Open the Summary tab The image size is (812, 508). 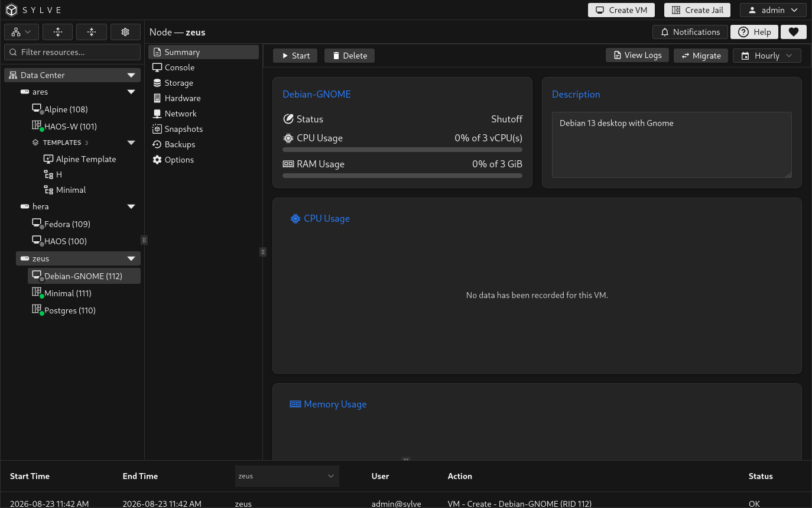[x=203, y=52]
